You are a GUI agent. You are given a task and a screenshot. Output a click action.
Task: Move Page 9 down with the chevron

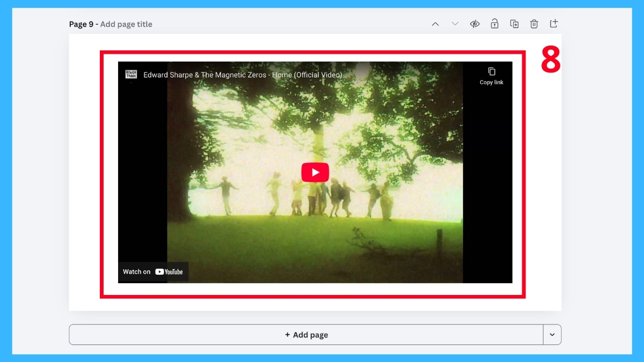tap(455, 24)
